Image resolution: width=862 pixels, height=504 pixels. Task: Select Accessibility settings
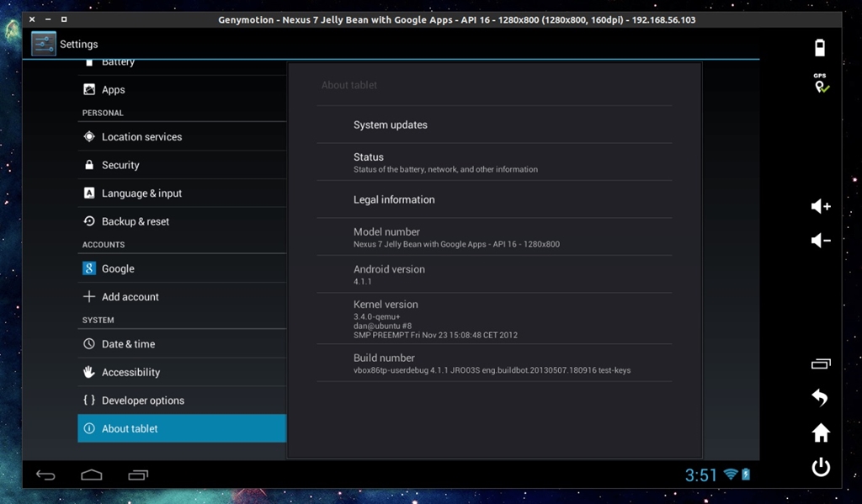tap(182, 372)
